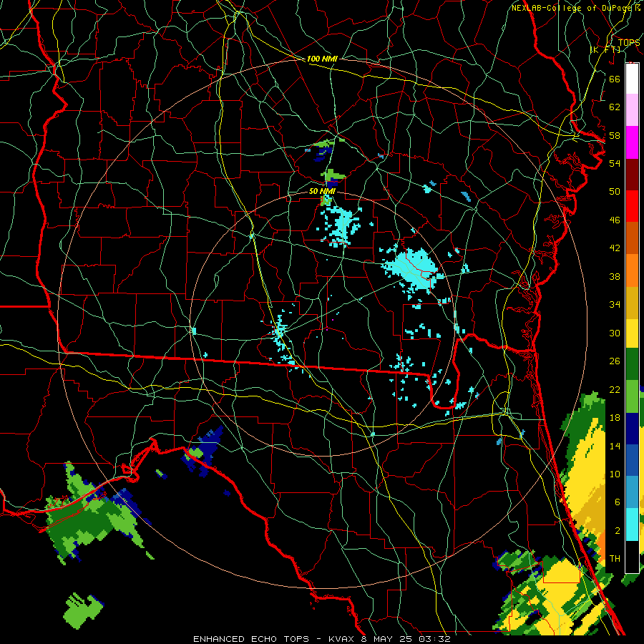Viewport: 644px width, 644px height.
Task: Click the "03:32" timestamp
Action: click(x=434, y=639)
